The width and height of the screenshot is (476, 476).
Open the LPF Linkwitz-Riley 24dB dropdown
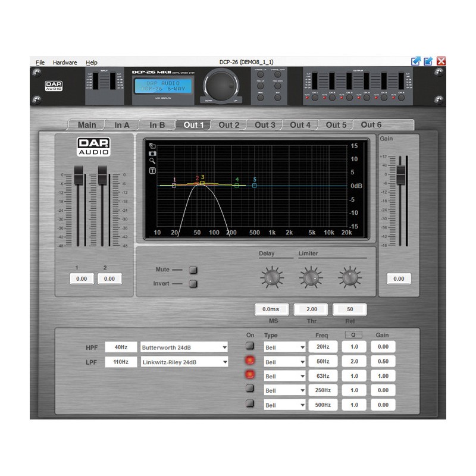[183, 361]
